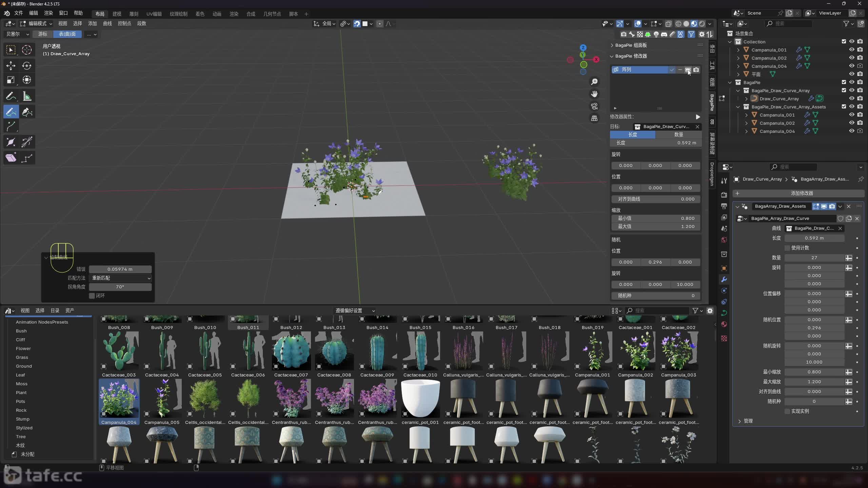Image resolution: width=868 pixels, height=488 pixels.
Task: Open the 渲染 menu in top bar
Action: (48, 13)
